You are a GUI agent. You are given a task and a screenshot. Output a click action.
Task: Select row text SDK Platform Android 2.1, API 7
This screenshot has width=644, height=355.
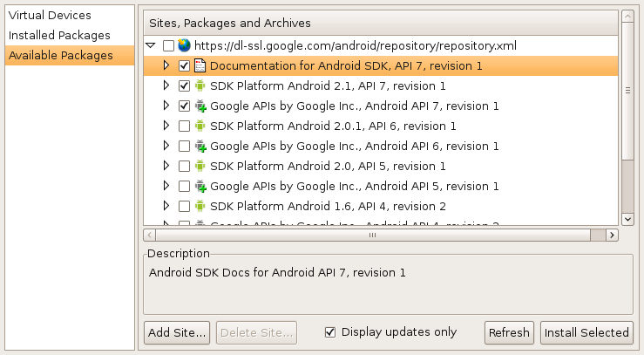[328, 85]
